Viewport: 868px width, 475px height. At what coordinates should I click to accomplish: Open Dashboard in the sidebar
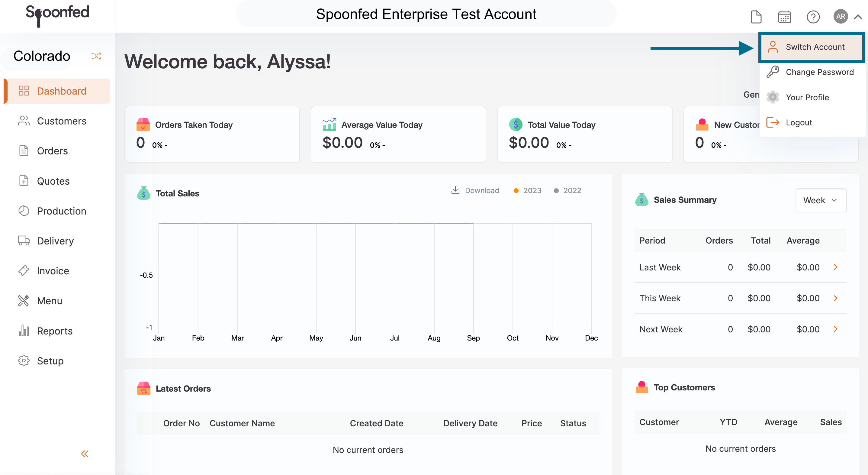click(56, 91)
